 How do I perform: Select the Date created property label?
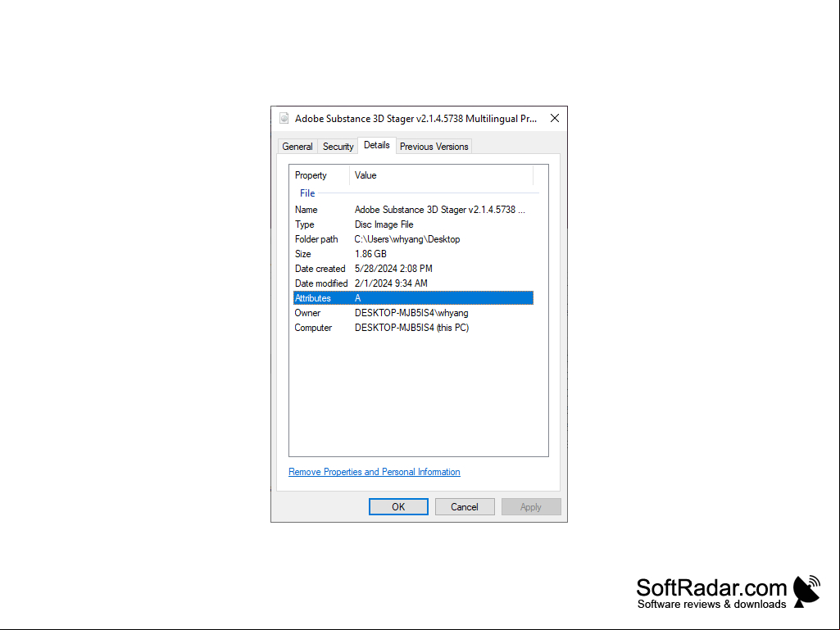pos(320,269)
